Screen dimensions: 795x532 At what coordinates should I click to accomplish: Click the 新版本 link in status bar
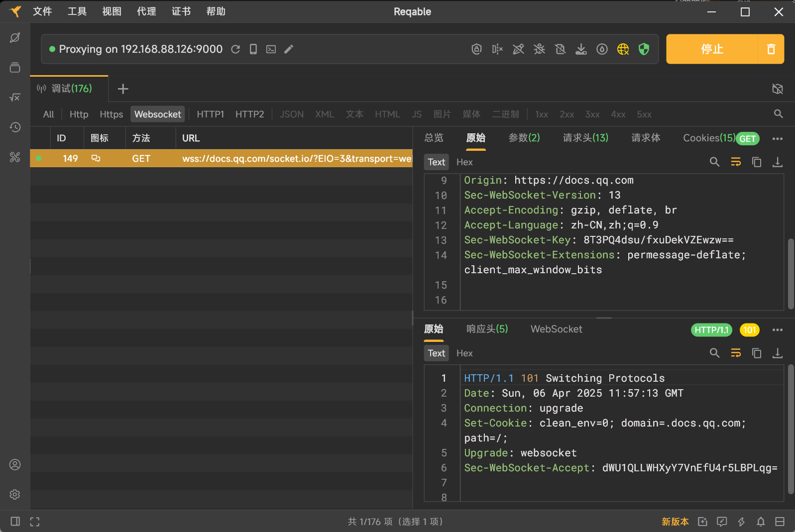pos(675,522)
